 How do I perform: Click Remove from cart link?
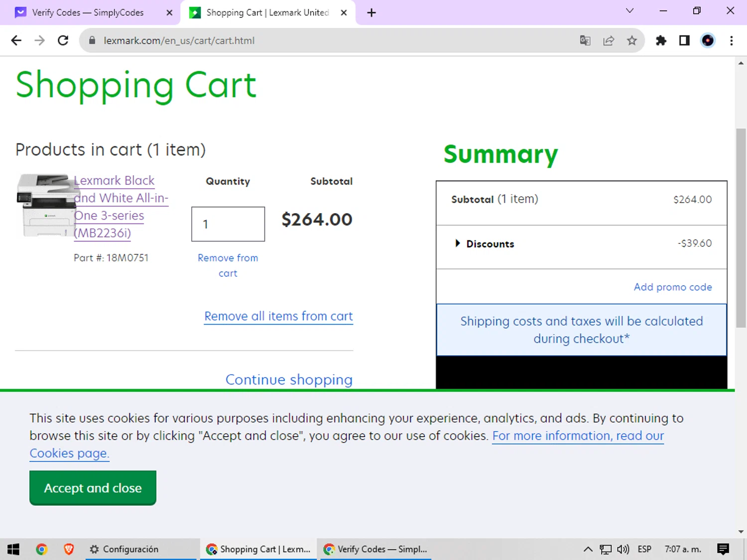(x=228, y=265)
